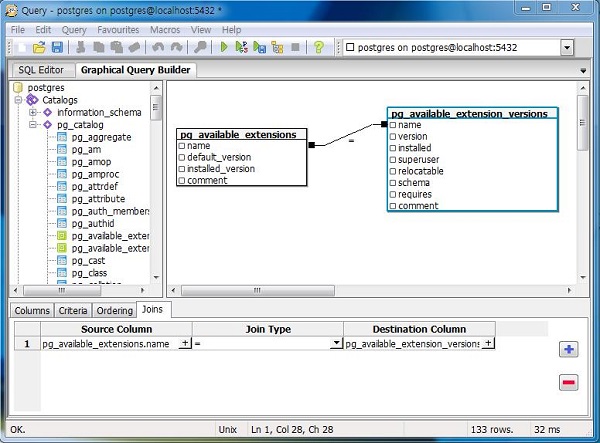Check version in pg_available_extension_versions
The image size is (600, 443).
pos(393,137)
